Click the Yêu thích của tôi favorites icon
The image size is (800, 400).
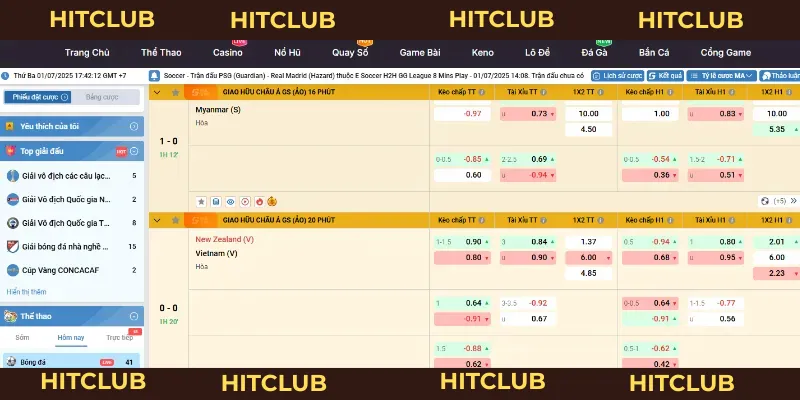pos(10,127)
